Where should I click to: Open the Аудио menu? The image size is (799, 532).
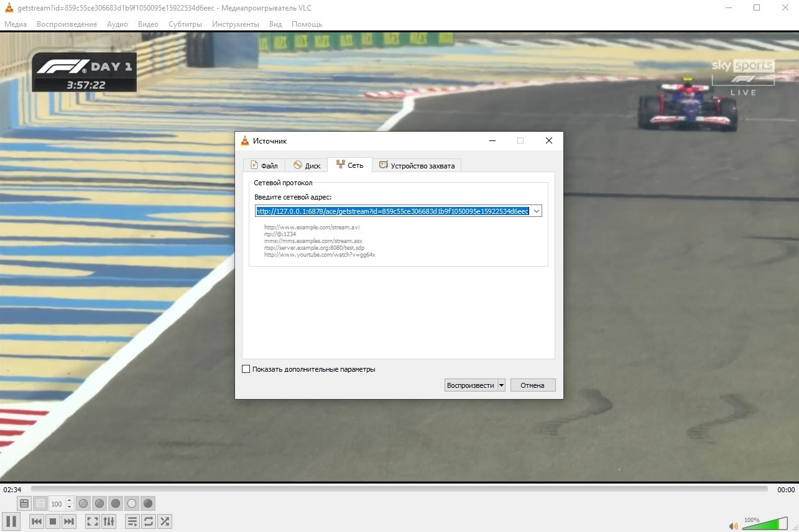118,24
